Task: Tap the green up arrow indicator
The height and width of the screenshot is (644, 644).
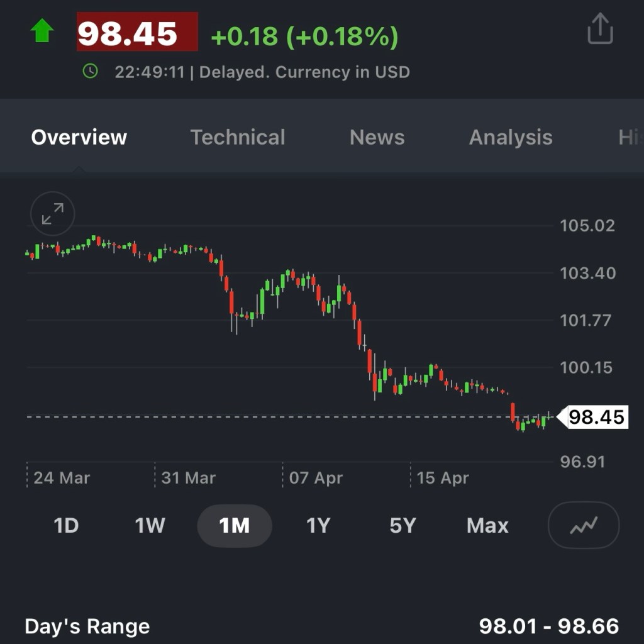Action: (42, 31)
